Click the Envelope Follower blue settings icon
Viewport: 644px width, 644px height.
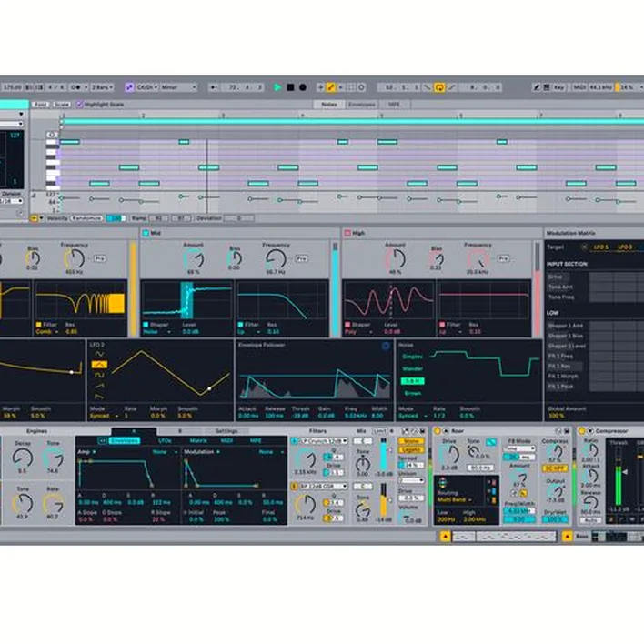coord(386,347)
